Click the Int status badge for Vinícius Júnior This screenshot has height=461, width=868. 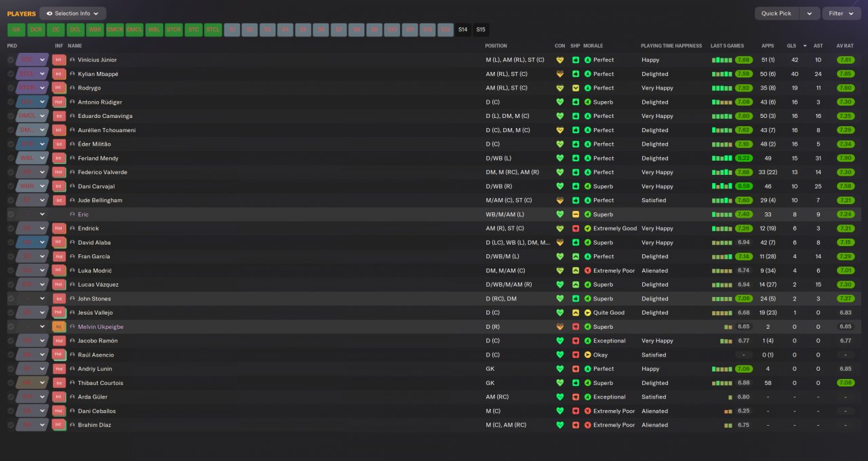pyautogui.click(x=58, y=60)
